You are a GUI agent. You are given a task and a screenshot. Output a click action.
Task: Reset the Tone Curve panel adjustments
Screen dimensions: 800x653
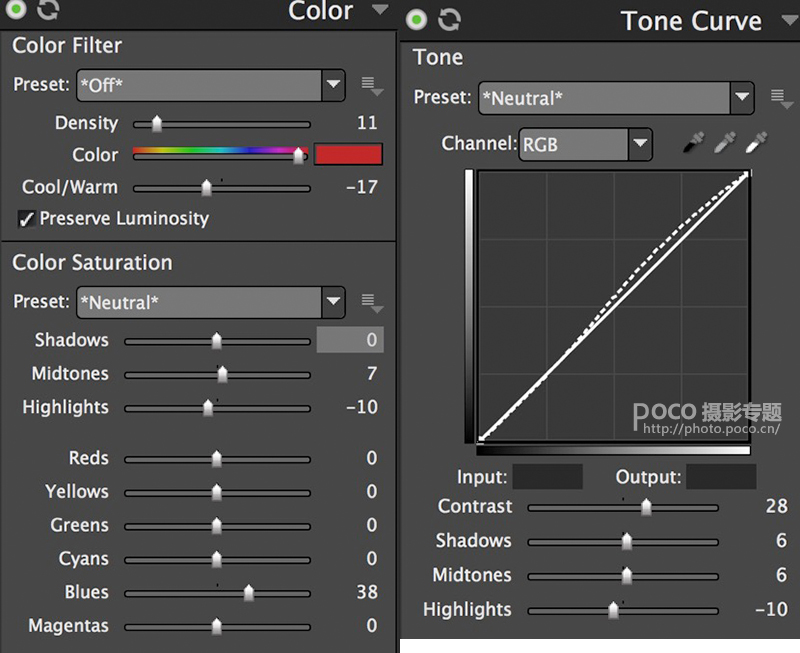click(x=449, y=20)
